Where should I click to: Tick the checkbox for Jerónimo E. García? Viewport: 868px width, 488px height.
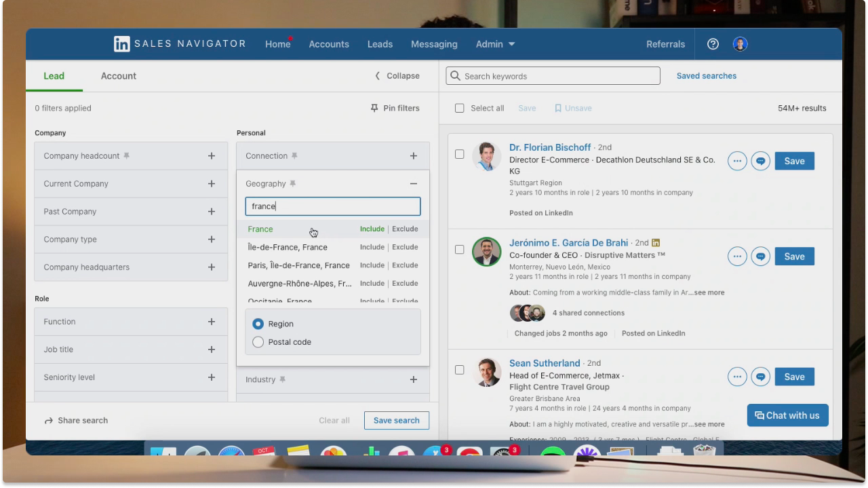(x=459, y=250)
